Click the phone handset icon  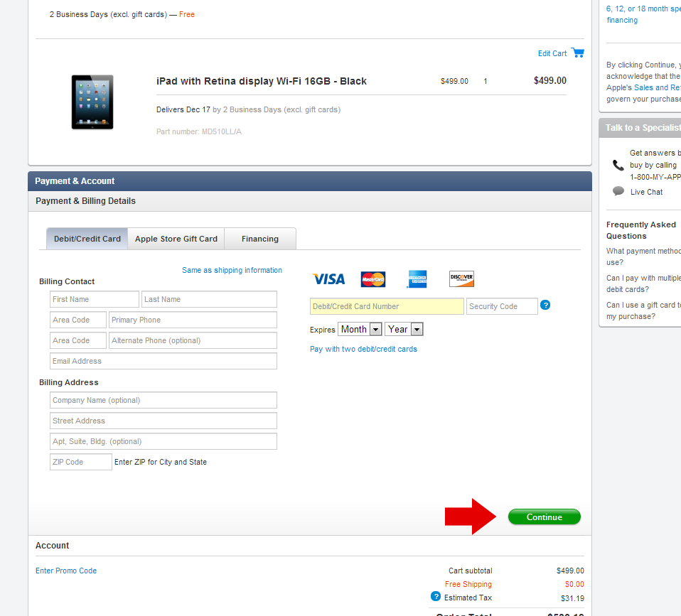[x=618, y=165]
